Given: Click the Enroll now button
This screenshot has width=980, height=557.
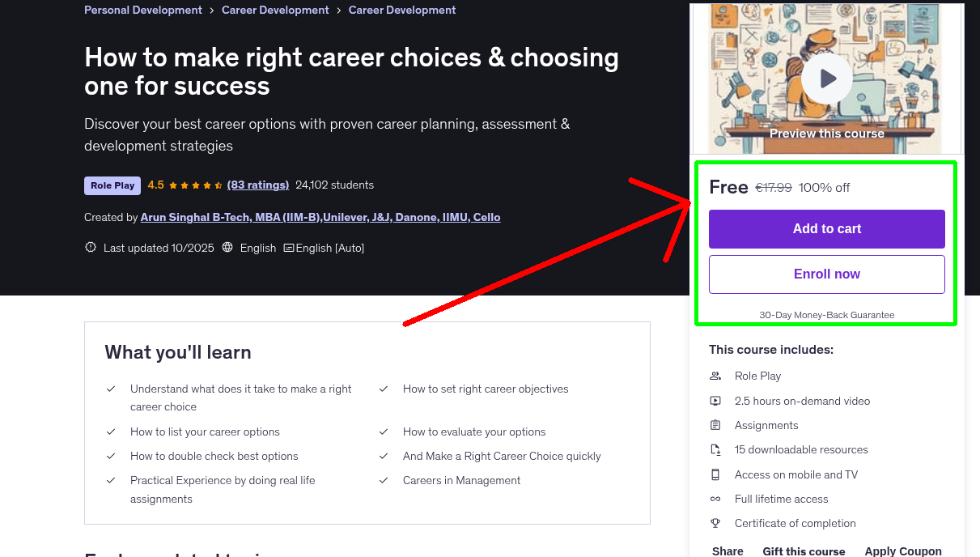Looking at the screenshot, I should [x=826, y=274].
